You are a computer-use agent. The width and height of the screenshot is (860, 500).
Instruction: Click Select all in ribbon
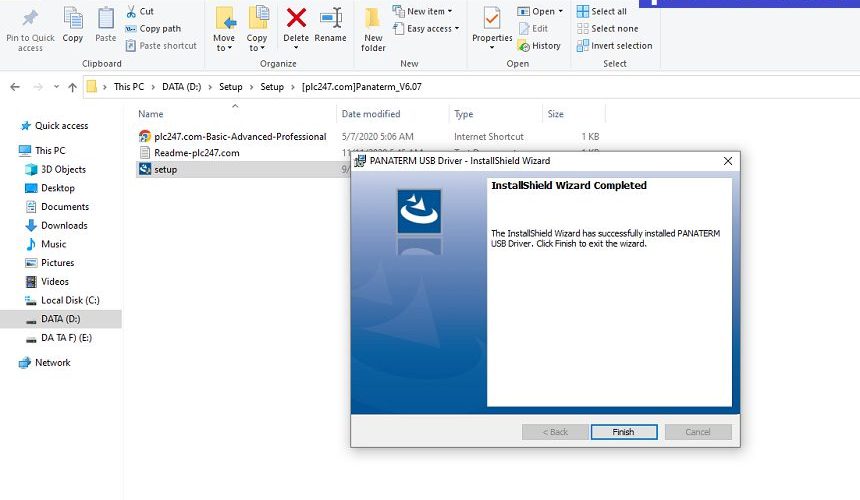click(x=602, y=11)
